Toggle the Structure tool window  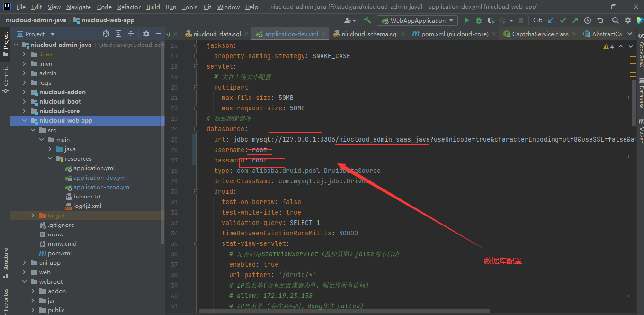[x=6, y=259]
